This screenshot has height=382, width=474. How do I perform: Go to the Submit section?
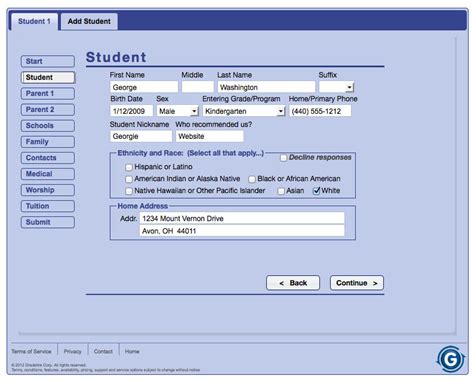click(48, 222)
